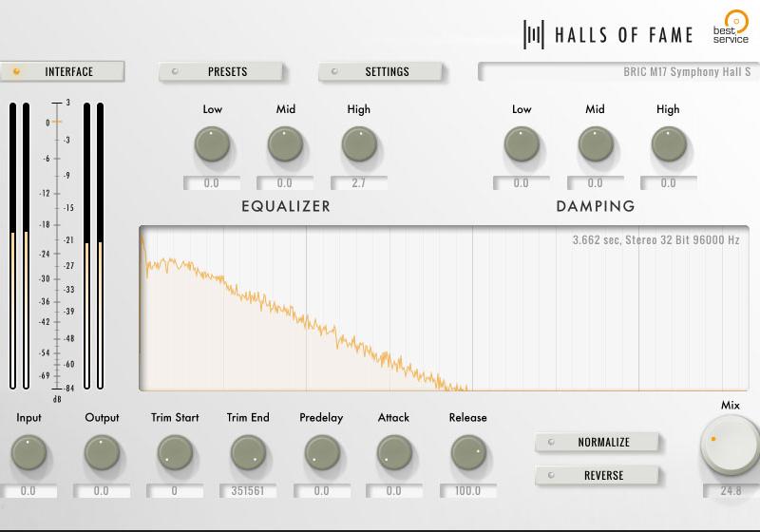Click the Best Service logo
The height and width of the screenshot is (532, 760).
coord(732,27)
